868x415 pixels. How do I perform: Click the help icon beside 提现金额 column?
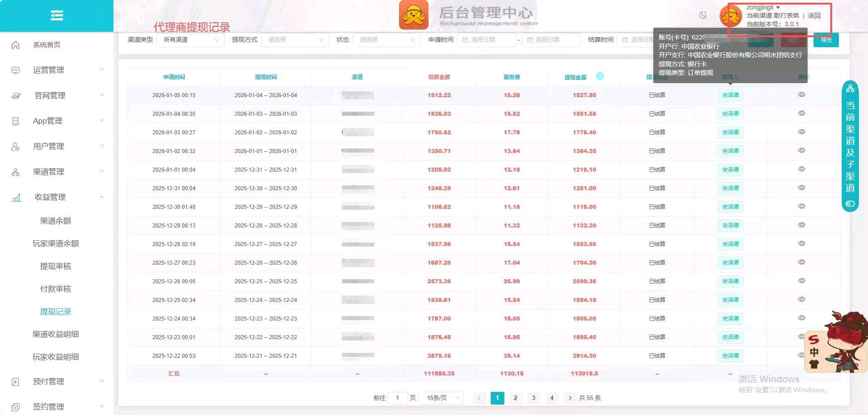600,76
